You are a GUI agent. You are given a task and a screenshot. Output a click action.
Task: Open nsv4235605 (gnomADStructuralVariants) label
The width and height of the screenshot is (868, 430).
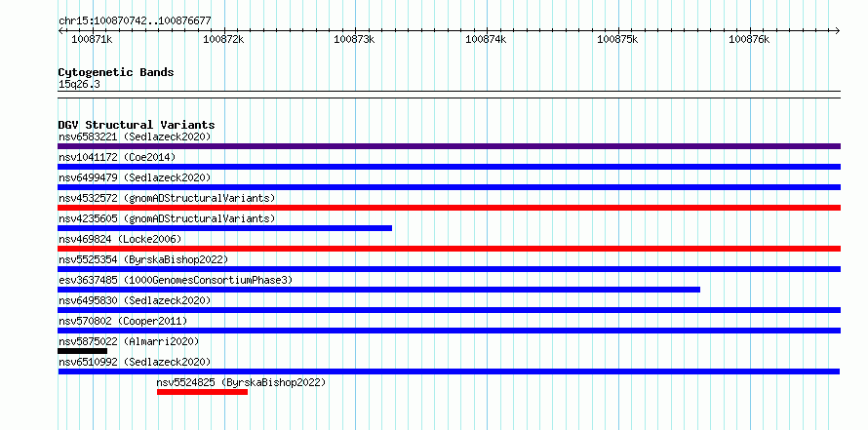167,218
